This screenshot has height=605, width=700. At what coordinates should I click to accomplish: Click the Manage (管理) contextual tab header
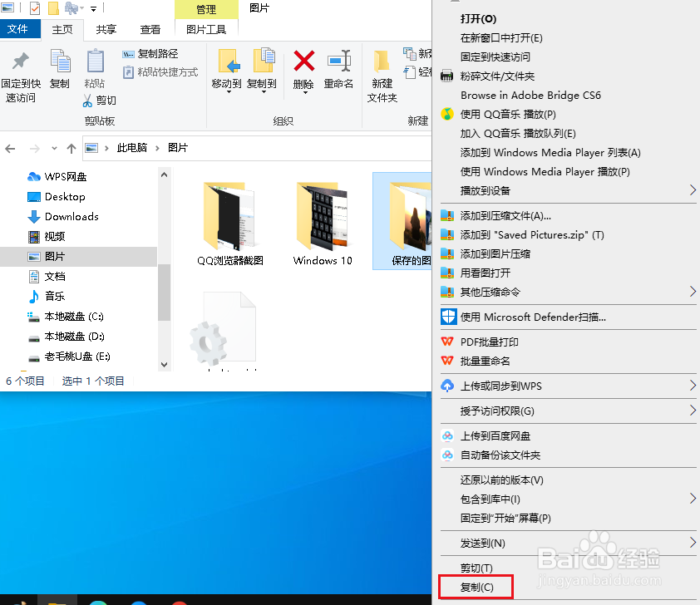(206, 9)
